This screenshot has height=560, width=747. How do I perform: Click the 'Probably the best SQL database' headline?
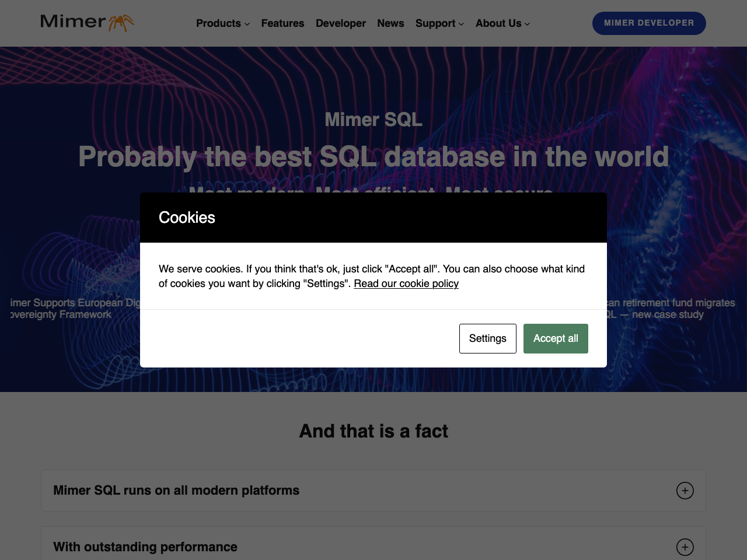coord(373,156)
